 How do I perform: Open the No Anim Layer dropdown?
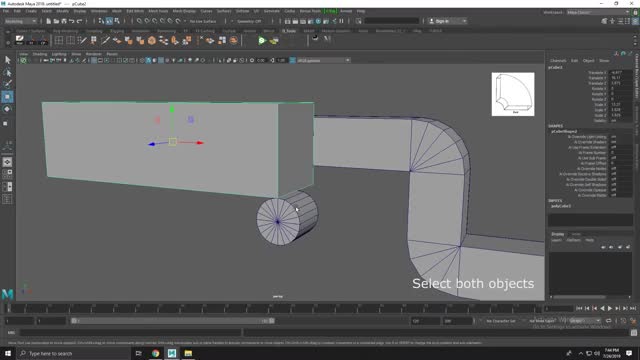(x=542, y=321)
